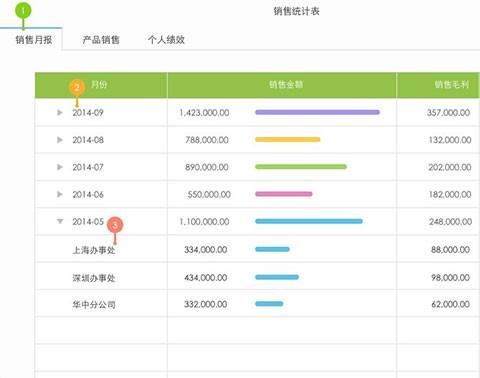Click the 248,000.00 gross profit value
The width and height of the screenshot is (480, 378).
click(x=451, y=222)
